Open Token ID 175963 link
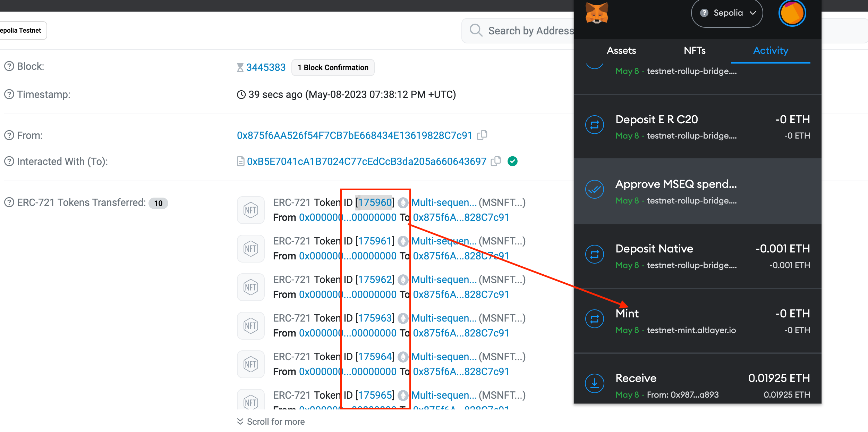 click(375, 318)
